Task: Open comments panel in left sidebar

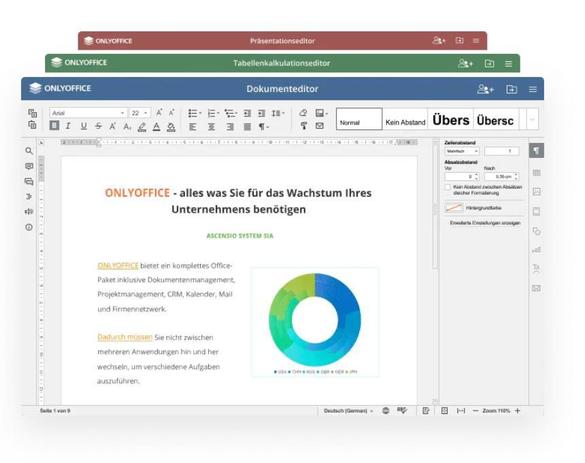Action: pyautogui.click(x=29, y=166)
